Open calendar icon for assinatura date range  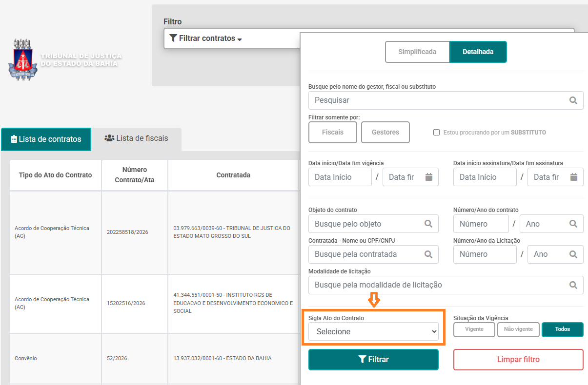574,177
